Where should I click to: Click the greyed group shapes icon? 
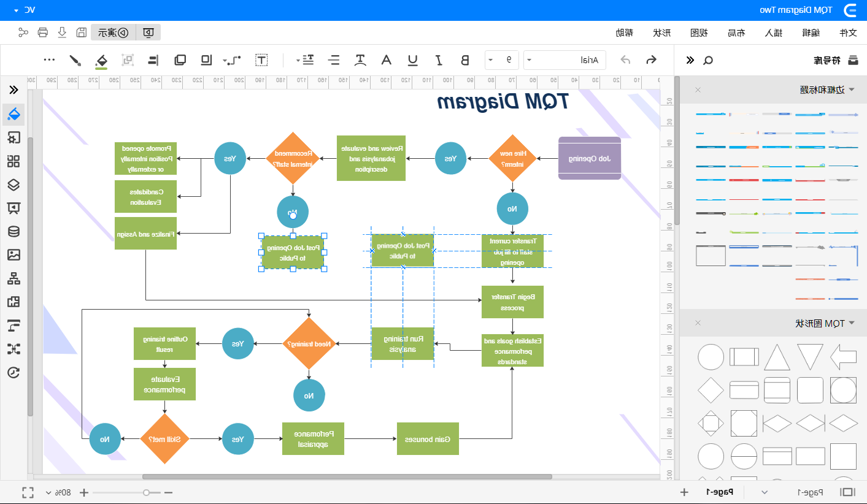[x=128, y=60]
